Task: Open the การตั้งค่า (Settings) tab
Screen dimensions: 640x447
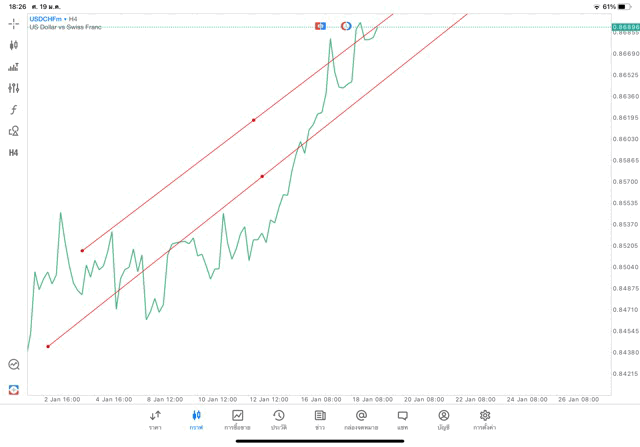Action: [485, 420]
